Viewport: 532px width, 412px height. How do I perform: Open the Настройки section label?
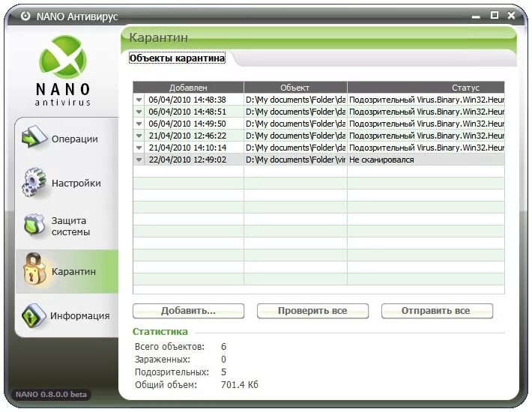click(76, 183)
